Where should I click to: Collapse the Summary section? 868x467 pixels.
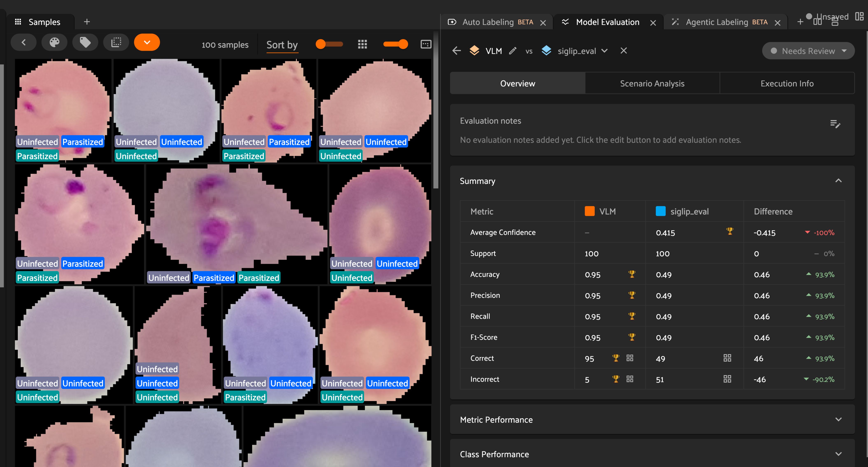coord(838,181)
